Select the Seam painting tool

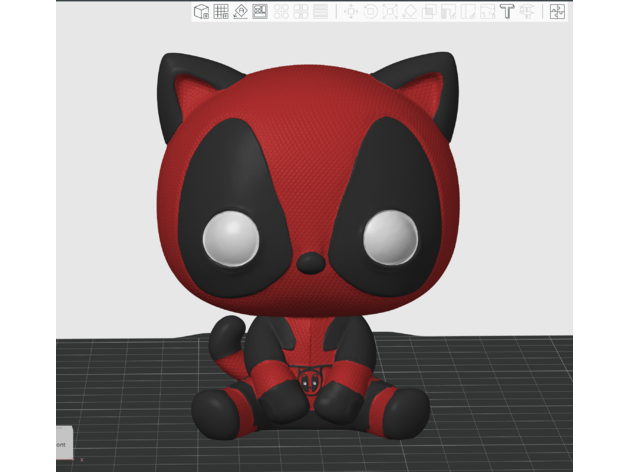coord(487,12)
